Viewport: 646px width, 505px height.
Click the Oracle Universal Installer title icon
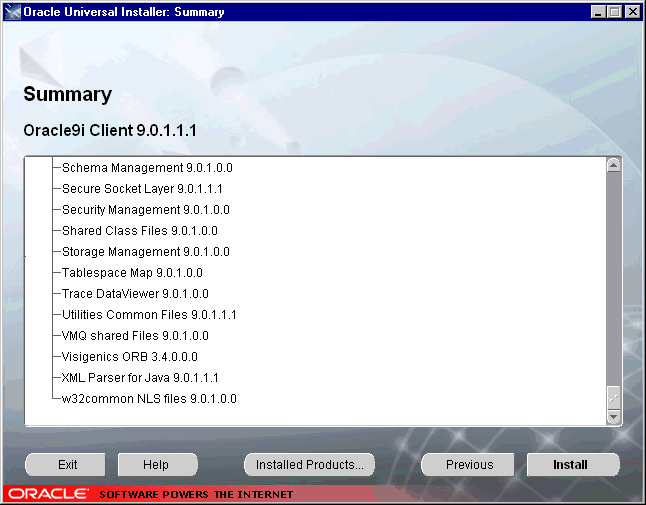tap(12, 12)
